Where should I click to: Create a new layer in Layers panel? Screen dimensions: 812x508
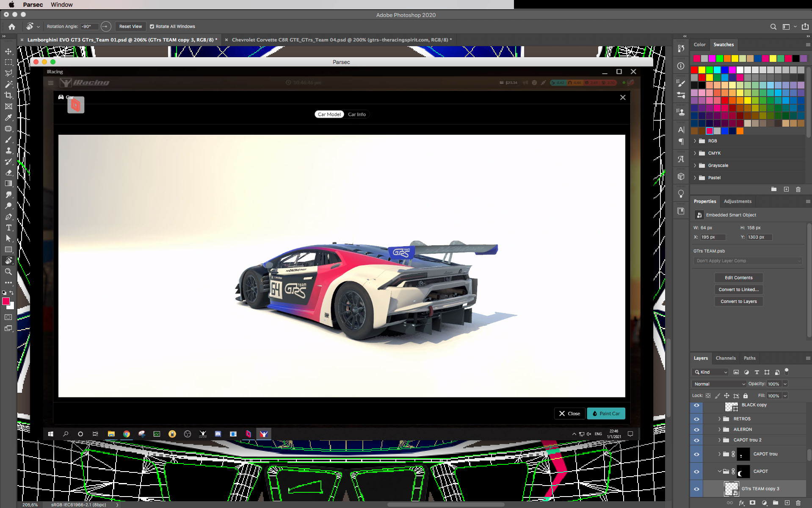pyautogui.click(x=787, y=503)
